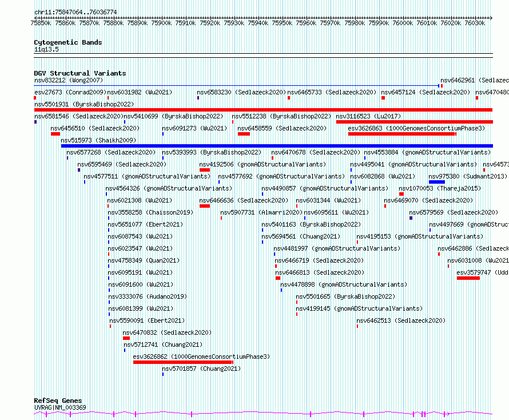Image resolution: width=509 pixels, height=420 pixels.
Task: Click the nsv6470832 (Sedlazeck2020) red bar
Action: click(126, 338)
